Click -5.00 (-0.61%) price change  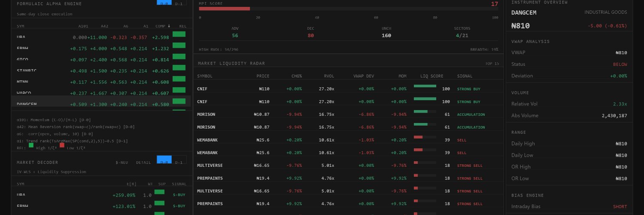(x=608, y=26)
